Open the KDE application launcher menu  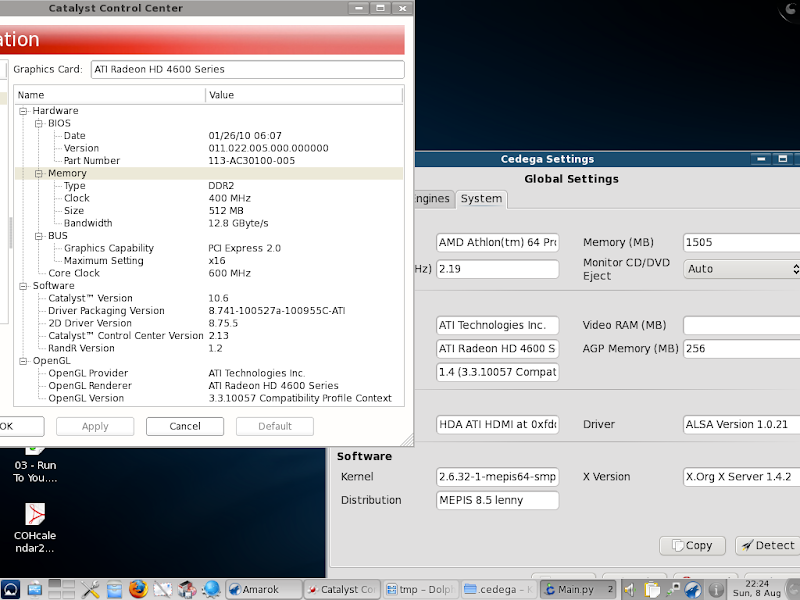[x=10, y=589]
